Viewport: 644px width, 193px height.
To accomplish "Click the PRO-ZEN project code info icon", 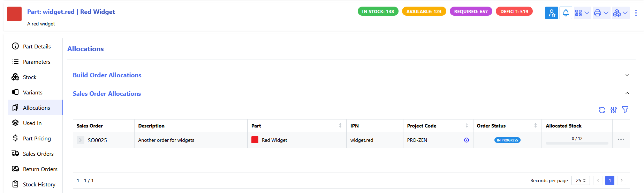I will [x=466, y=140].
